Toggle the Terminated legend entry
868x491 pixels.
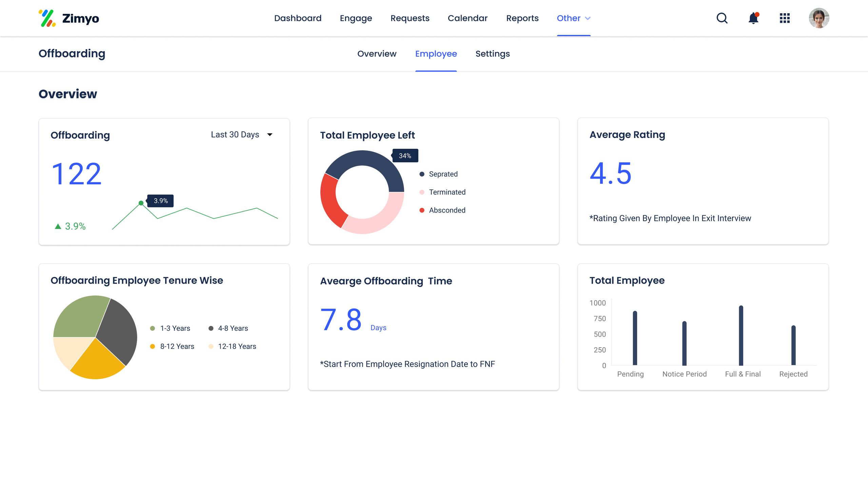point(447,192)
